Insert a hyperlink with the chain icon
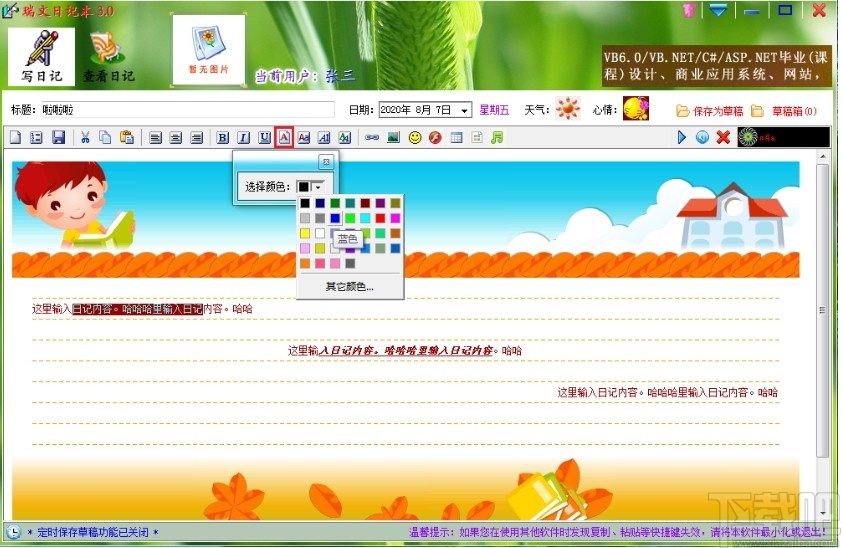 [372, 138]
